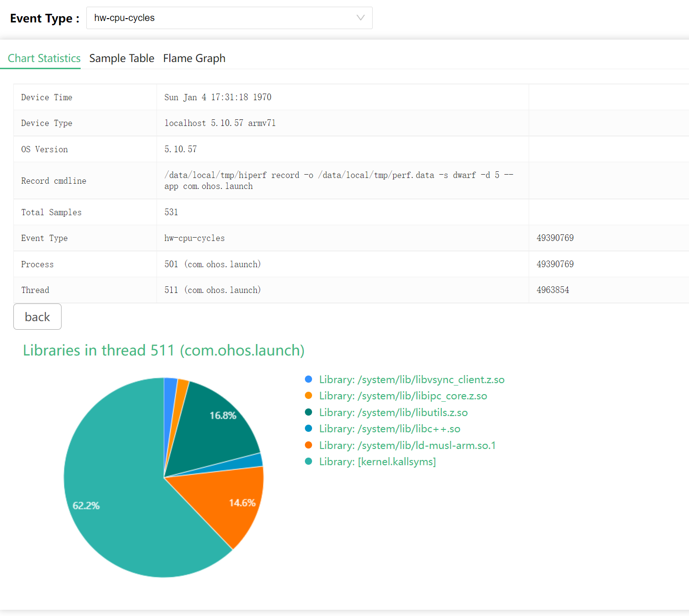Switch to the Sample Table tab

pos(122,58)
